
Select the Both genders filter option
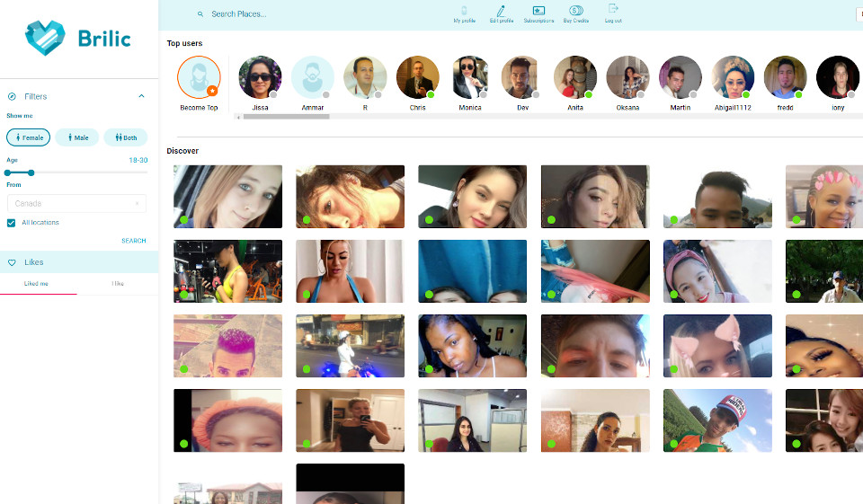tap(125, 137)
